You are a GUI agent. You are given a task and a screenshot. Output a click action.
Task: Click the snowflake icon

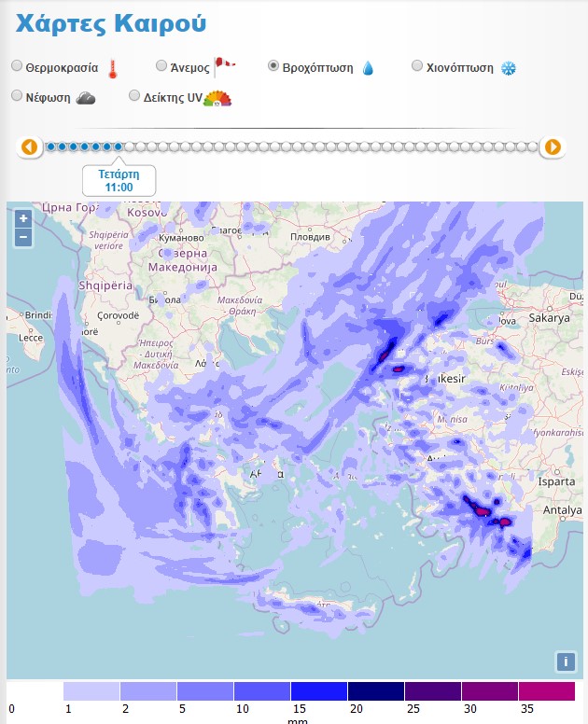pos(509,68)
